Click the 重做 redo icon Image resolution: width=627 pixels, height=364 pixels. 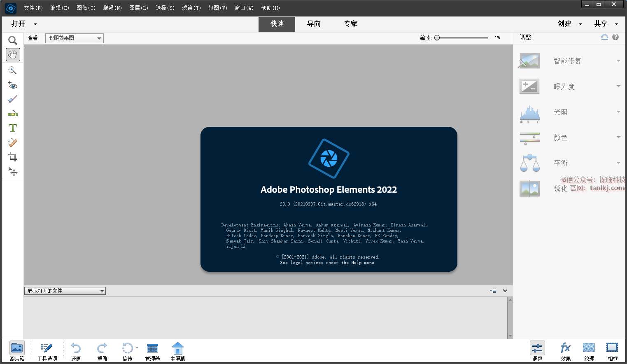102,348
